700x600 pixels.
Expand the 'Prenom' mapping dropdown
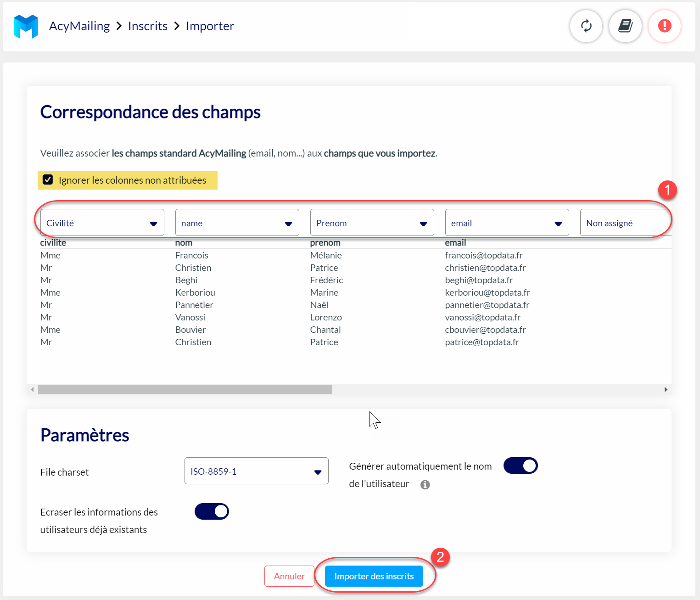[371, 223]
